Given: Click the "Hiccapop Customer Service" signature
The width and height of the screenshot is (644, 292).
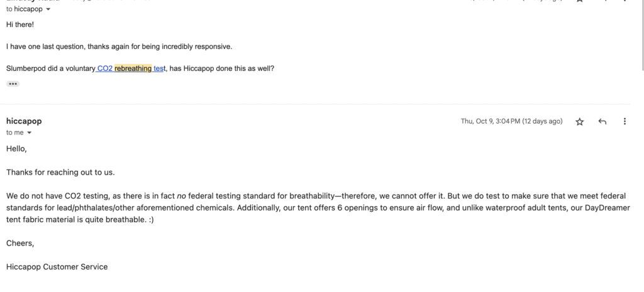Looking at the screenshot, I should click(57, 267).
